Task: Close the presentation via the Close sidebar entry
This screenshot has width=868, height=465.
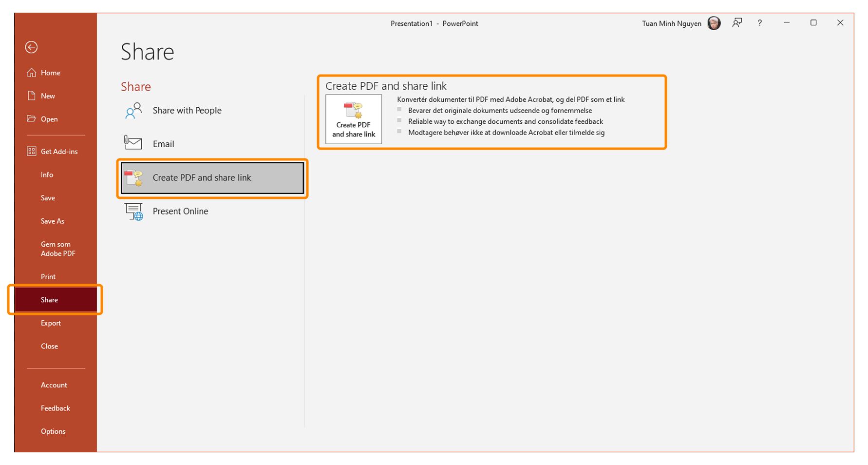Action: point(49,346)
